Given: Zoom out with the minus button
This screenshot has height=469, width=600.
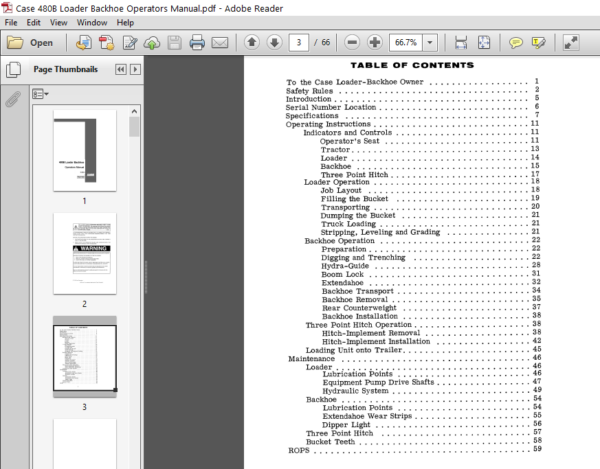Looking at the screenshot, I should (352, 42).
